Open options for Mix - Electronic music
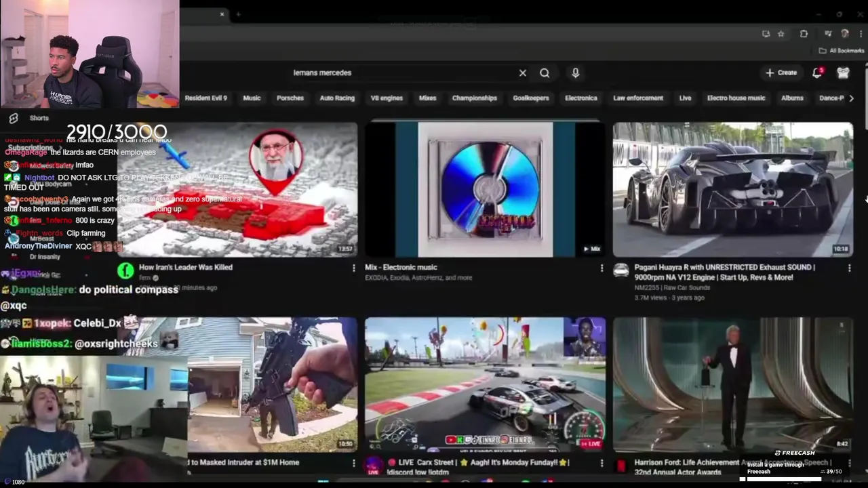The height and width of the screenshot is (488, 868). 601,268
